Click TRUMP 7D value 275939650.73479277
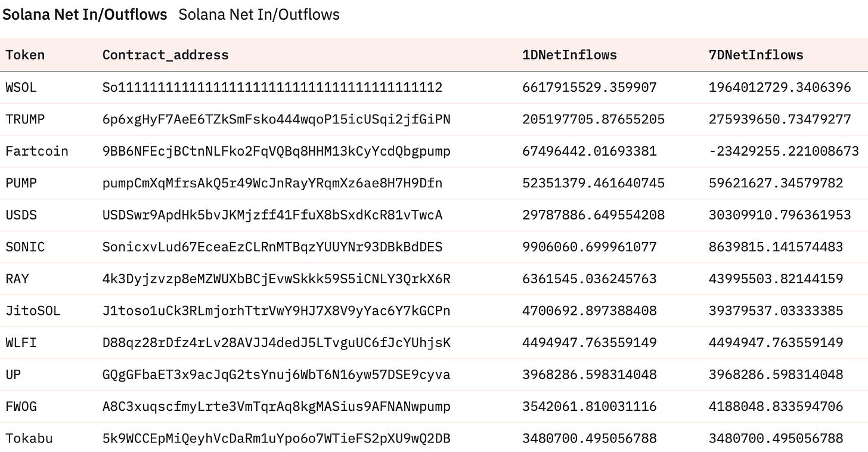The height and width of the screenshot is (452, 868). pyautogui.click(x=780, y=119)
